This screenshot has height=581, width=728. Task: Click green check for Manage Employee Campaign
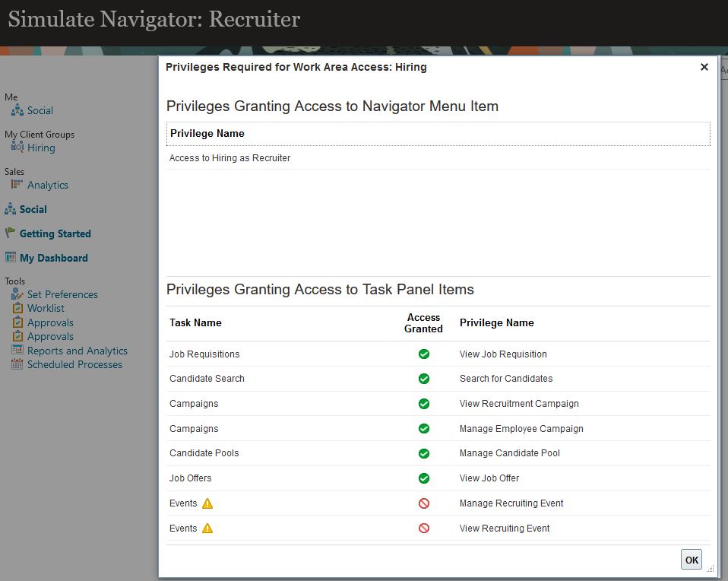click(x=424, y=429)
